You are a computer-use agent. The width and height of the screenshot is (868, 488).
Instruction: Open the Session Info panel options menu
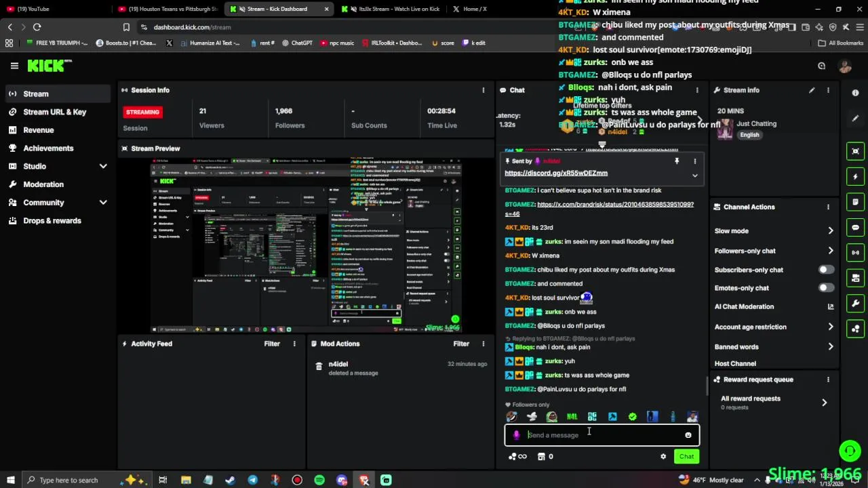[484, 90]
